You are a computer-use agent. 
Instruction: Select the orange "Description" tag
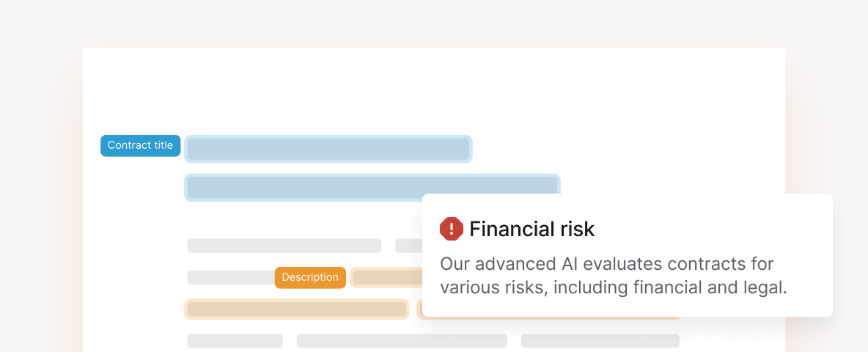[310, 277]
